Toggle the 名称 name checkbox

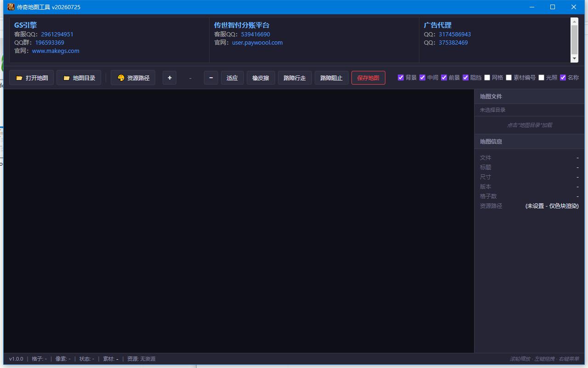pos(563,77)
